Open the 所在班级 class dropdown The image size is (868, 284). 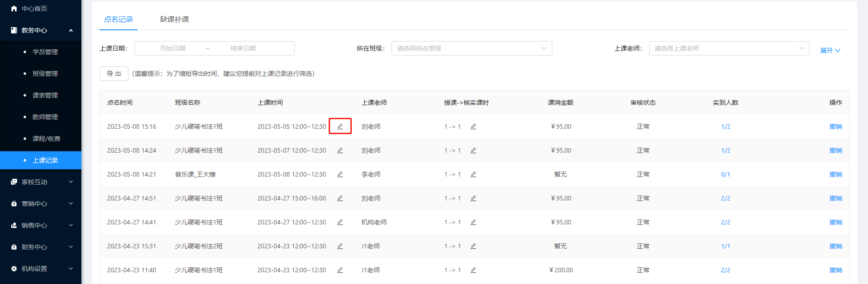472,48
